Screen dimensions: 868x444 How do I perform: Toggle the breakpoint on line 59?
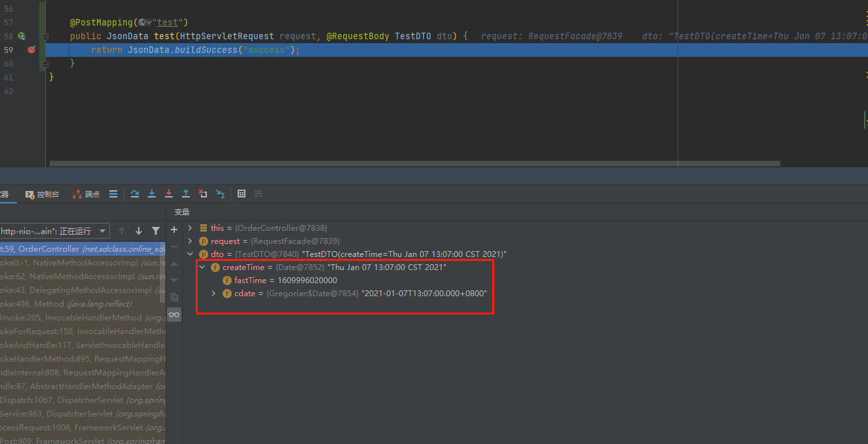31,50
